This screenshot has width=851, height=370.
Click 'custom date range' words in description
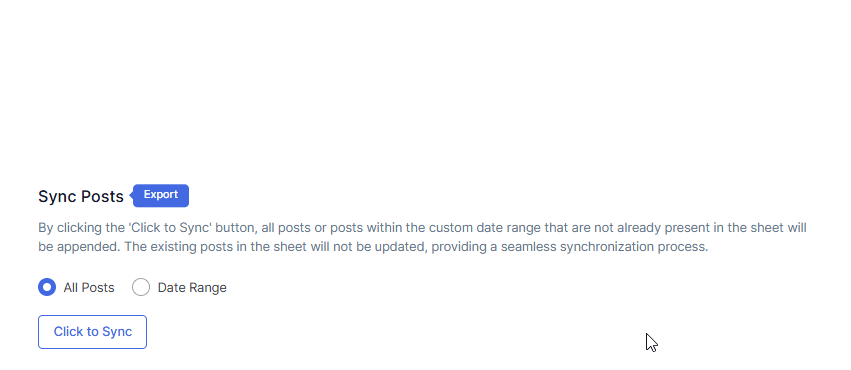485,228
